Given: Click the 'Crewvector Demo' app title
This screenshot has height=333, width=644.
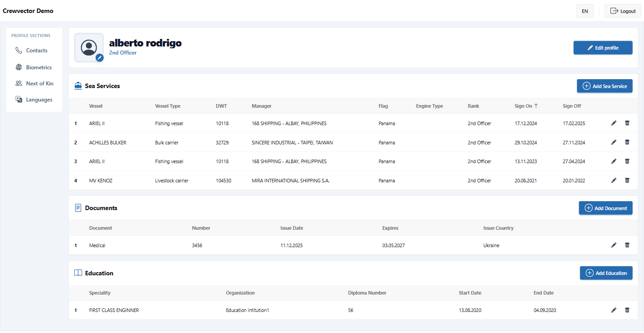Looking at the screenshot, I should point(28,11).
